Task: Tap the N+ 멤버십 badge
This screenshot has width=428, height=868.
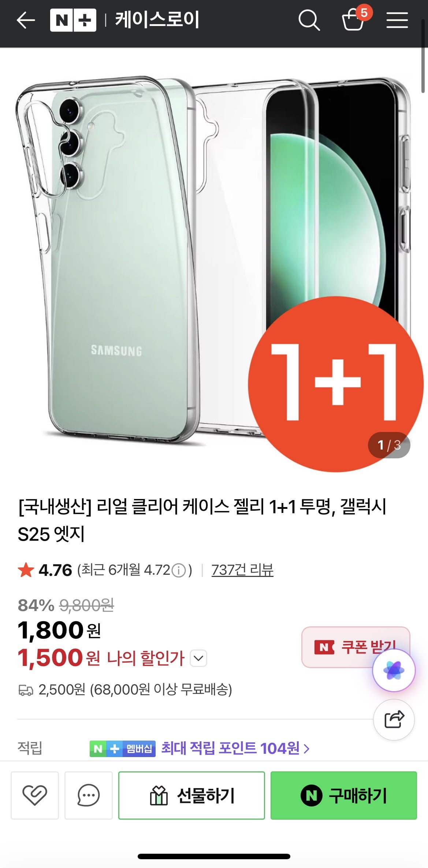Action: pos(123,749)
